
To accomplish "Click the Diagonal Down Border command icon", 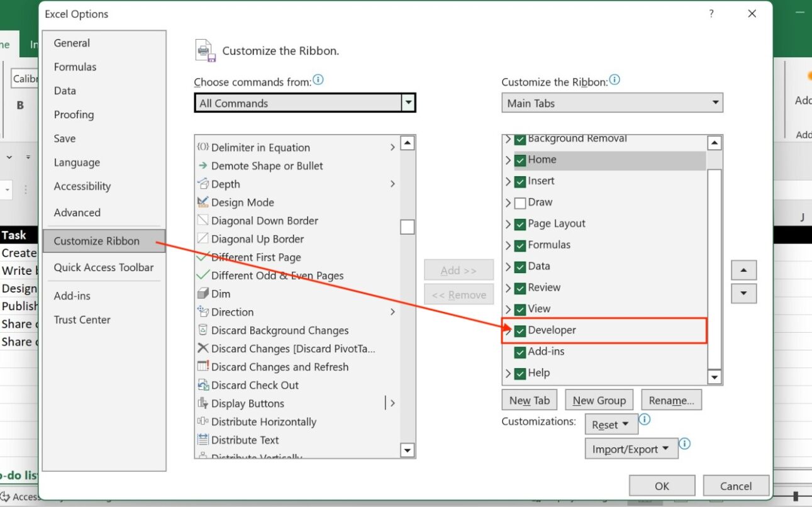I will pos(203,221).
